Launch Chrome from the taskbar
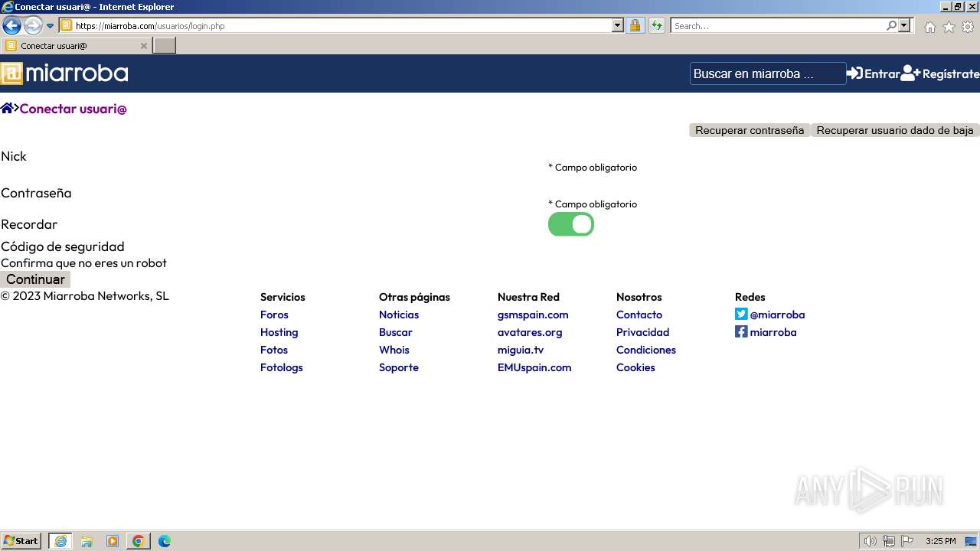Image resolution: width=980 pixels, height=551 pixels. click(139, 541)
